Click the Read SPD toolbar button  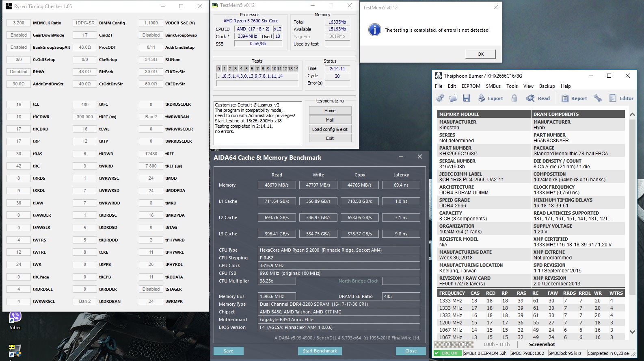(538, 98)
